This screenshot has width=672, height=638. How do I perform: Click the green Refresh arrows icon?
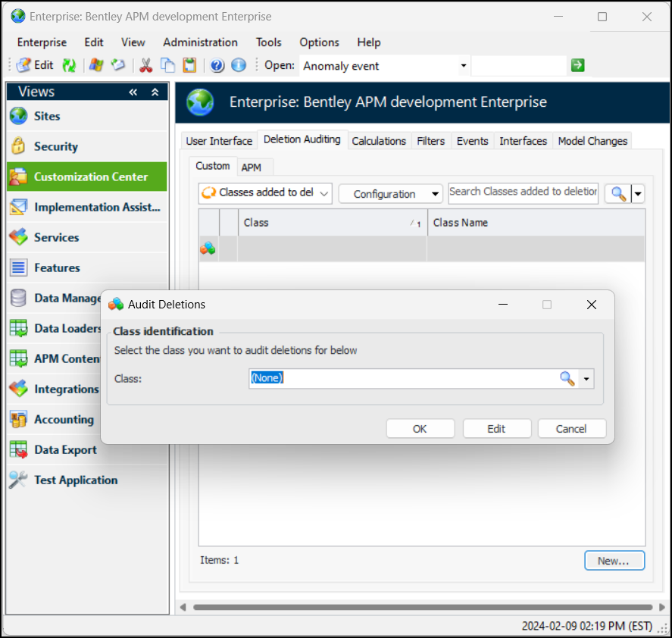click(69, 66)
